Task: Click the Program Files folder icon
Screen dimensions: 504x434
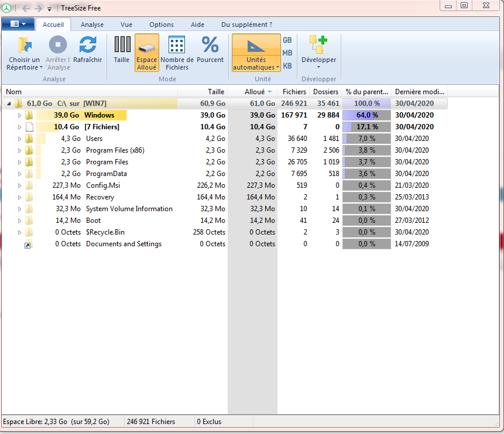Action: [x=29, y=162]
